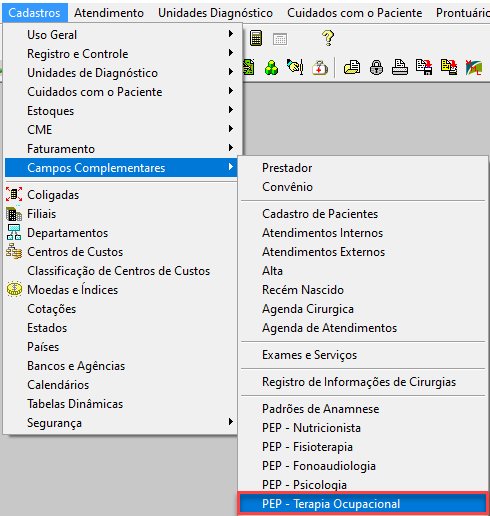This screenshot has width=490, height=516.
Task: Expand the Uso Geral submenu arrow
Action: (230, 34)
